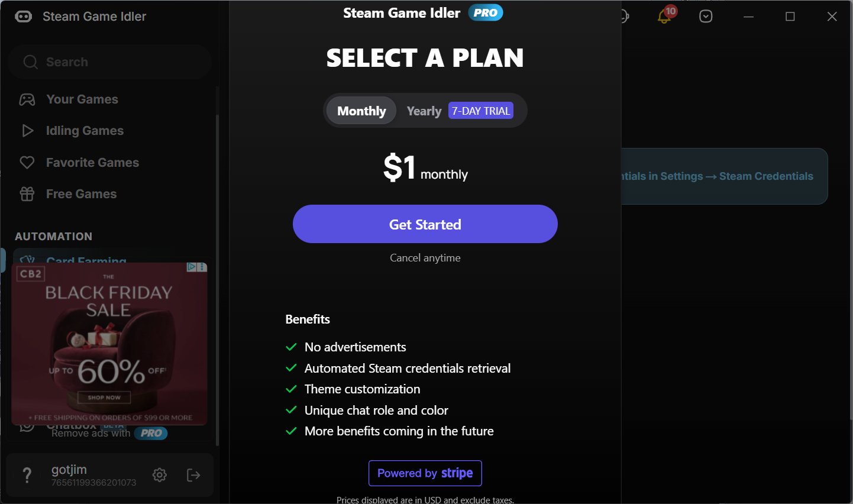853x504 pixels.
Task: Open the Powered by Stripe link
Action: [x=425, y=473]
